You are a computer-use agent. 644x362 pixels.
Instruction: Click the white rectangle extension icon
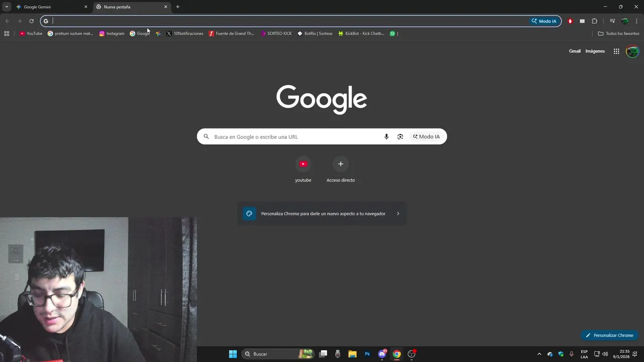582,21
